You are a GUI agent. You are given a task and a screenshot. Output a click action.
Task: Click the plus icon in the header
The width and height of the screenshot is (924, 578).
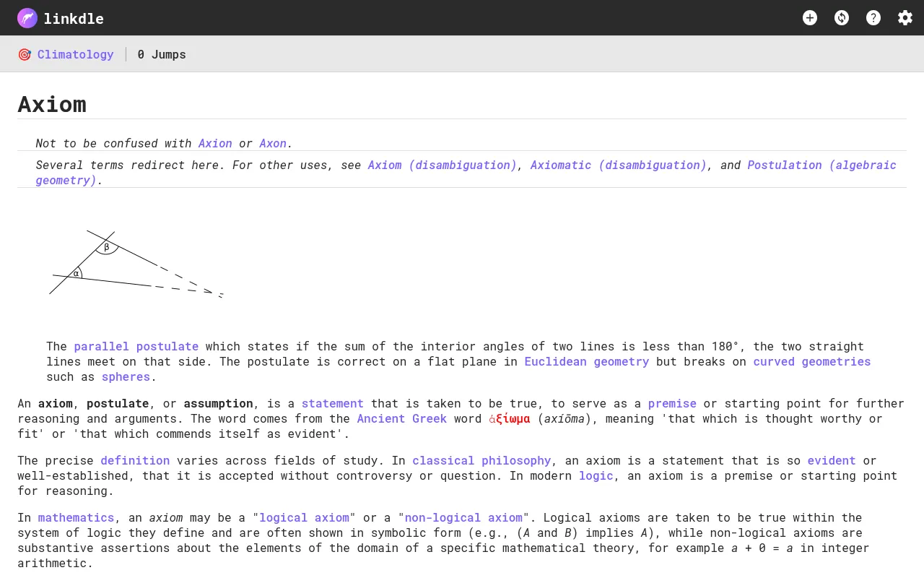point(810,18)
